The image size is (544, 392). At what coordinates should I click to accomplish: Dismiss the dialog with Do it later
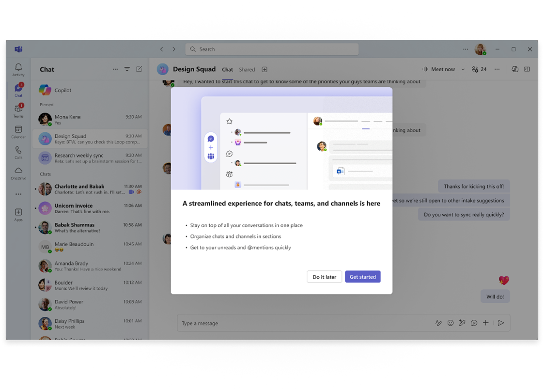point(324,277)
